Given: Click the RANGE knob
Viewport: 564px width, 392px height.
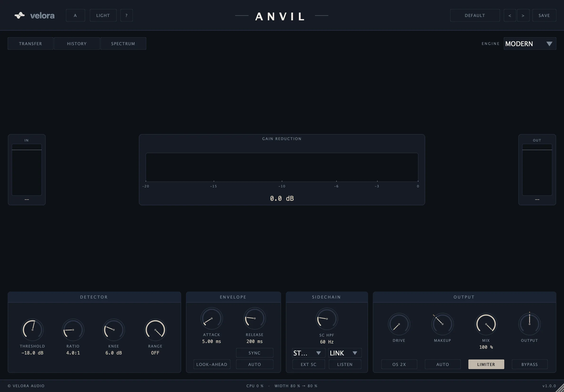Looking at the screenshot, I should (155, 330).
